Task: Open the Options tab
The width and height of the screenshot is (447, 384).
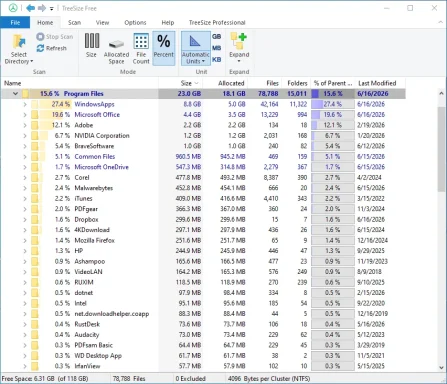Action: click(x=135, y=22)
